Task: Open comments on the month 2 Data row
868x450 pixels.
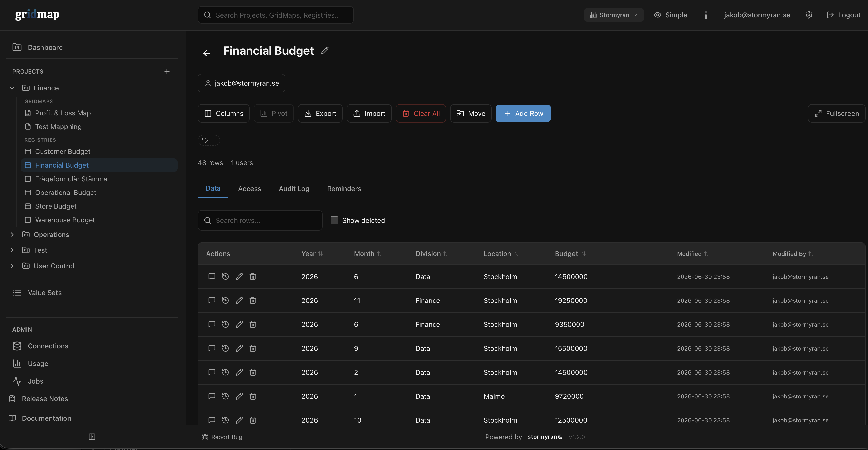Action: coord(212,372)
